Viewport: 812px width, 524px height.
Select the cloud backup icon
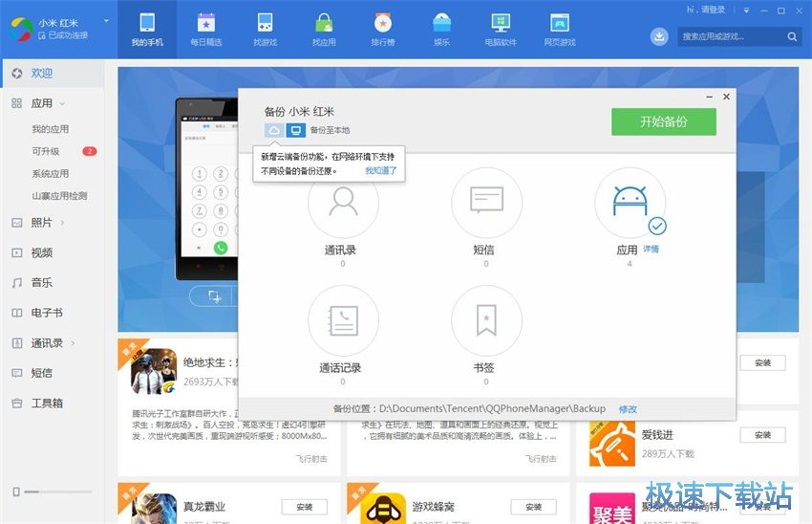coord(274,130)
